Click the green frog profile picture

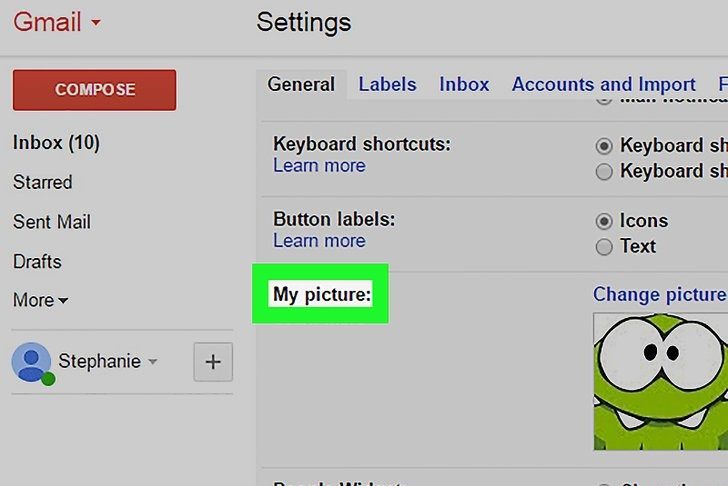(x=660, y=380)
